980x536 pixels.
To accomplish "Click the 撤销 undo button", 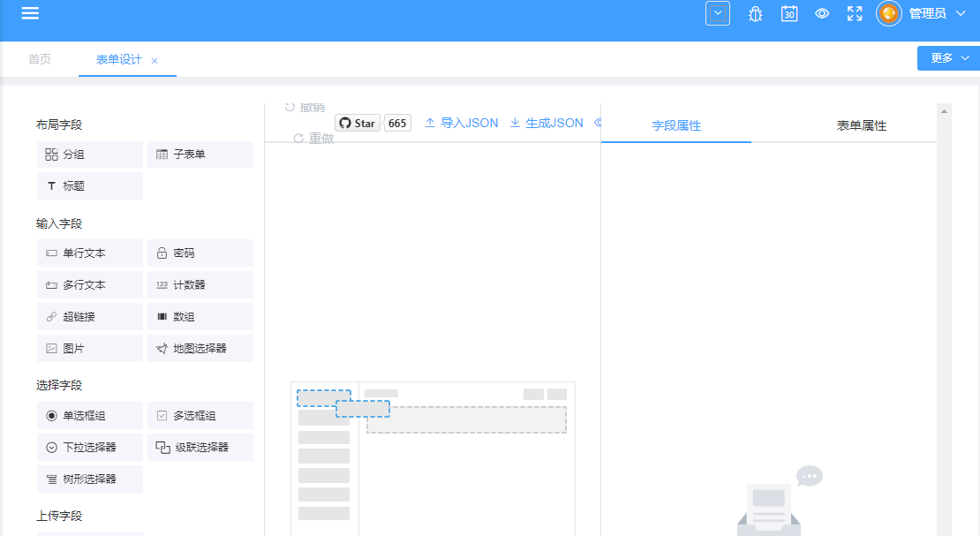I will [305, 108].
